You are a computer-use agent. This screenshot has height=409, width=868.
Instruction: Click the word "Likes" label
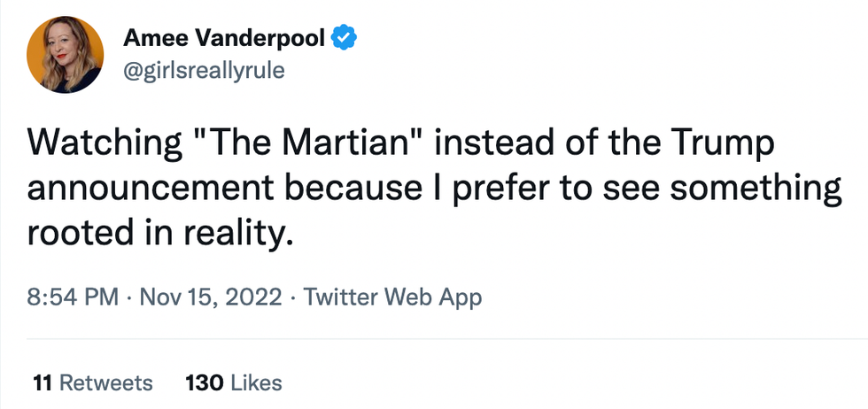256,383
